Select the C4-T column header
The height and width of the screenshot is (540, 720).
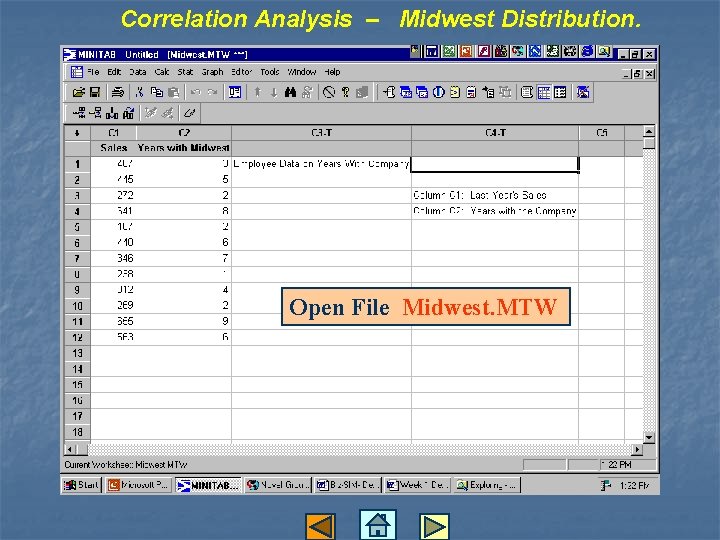pyautogui.click(x=495, y=133)
